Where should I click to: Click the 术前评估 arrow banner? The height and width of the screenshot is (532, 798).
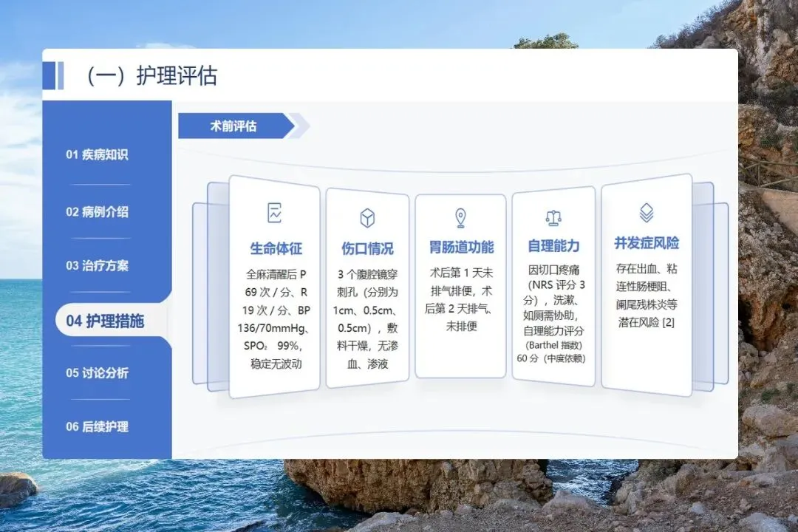236,126
